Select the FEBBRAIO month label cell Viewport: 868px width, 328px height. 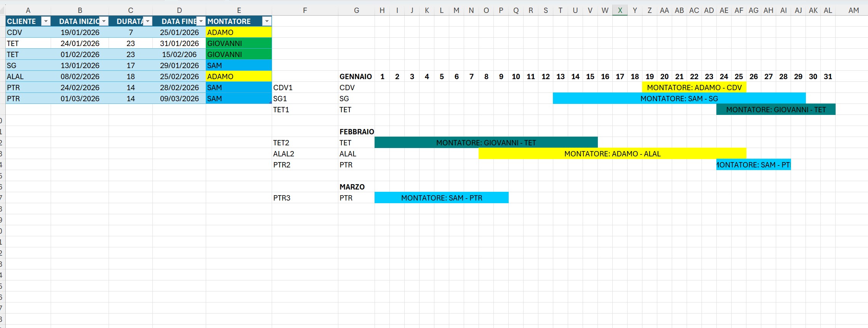(x=356, y=132)
